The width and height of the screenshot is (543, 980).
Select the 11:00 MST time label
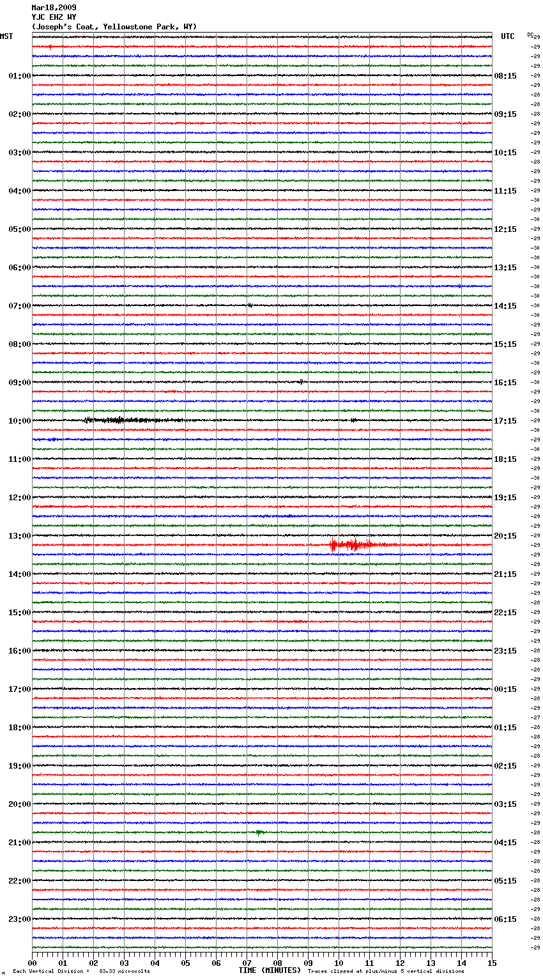(x=20, y=459)
